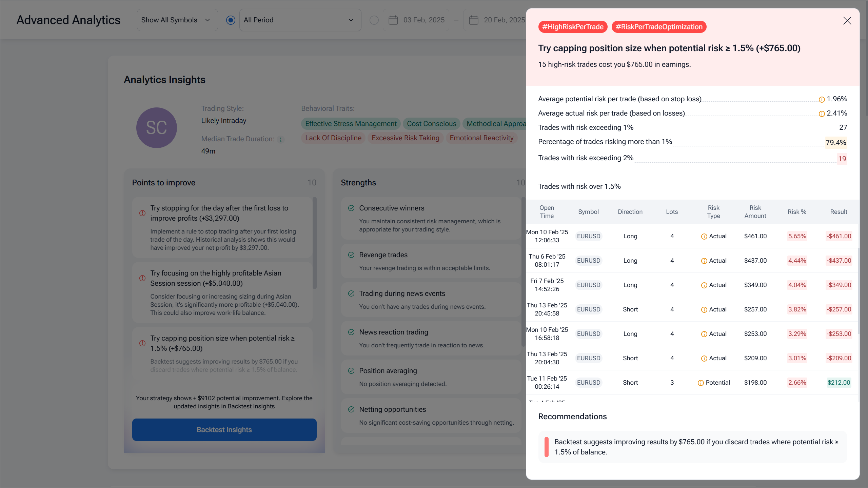
Task: Select the All Period radio button
Action: [231, 20]
